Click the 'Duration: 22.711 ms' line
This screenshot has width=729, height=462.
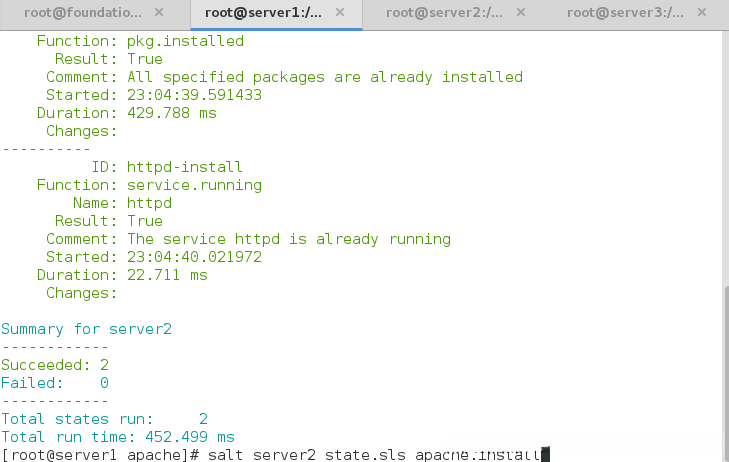[122, 275]
